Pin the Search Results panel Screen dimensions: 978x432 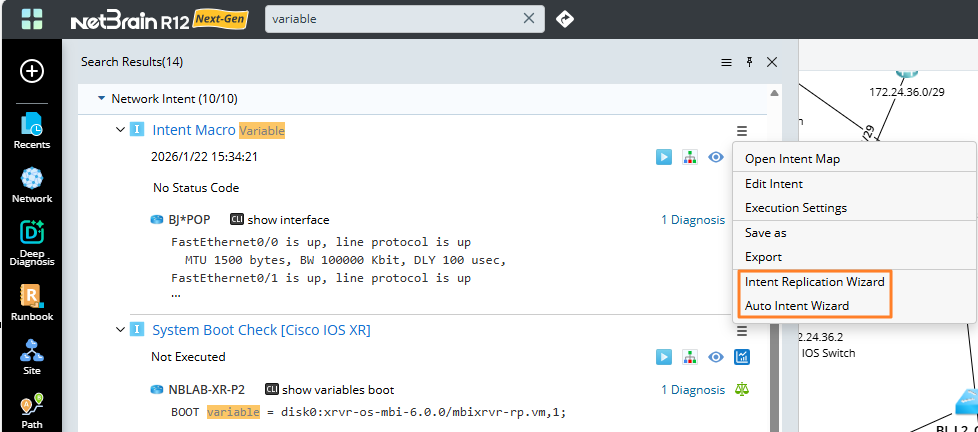[x=750, y=62]
